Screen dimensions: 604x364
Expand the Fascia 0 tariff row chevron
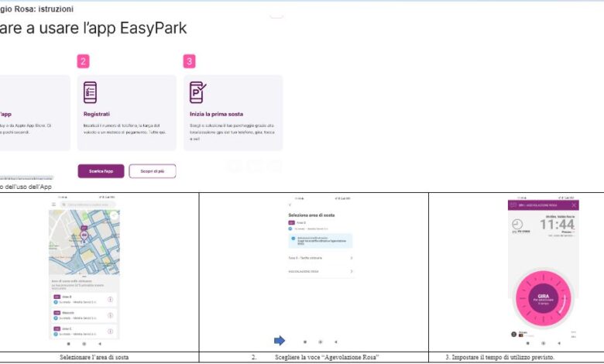coord(352,257)
